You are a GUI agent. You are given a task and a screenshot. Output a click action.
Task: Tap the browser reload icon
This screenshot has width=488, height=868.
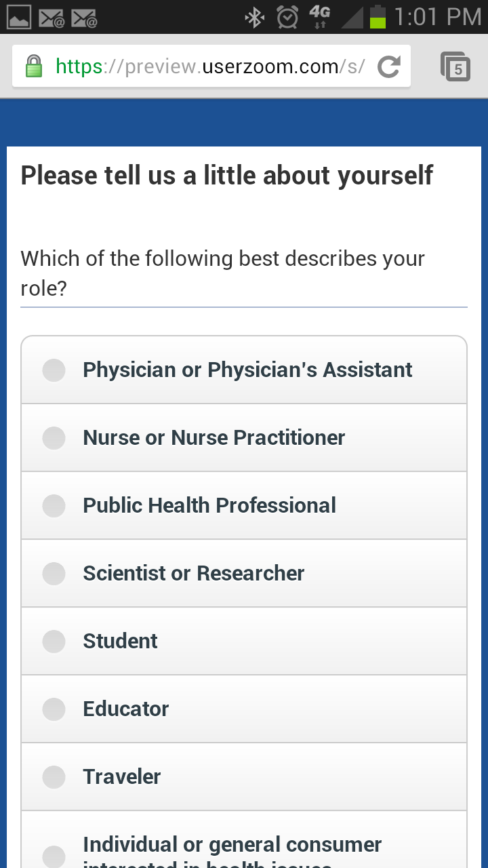click(388, 66)
